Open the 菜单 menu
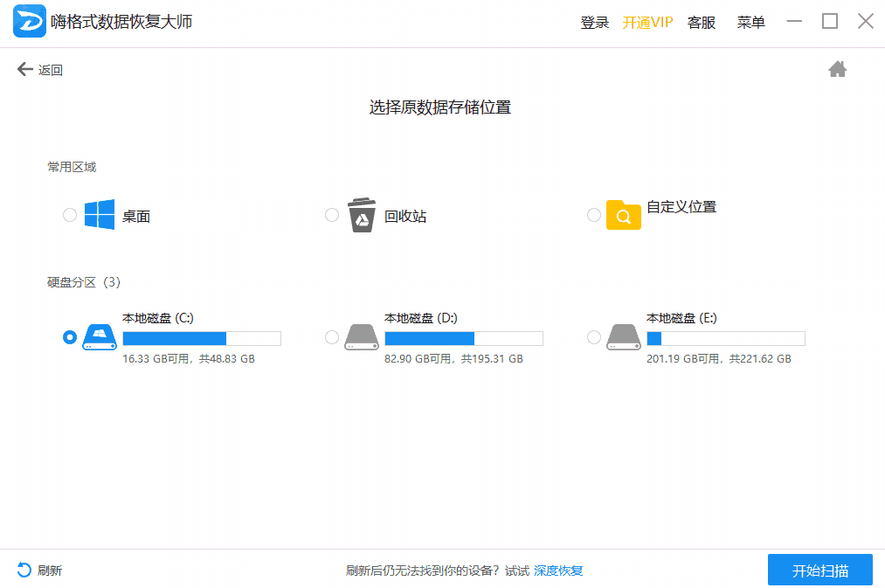This screenshot has width=885, height=588. tap(750, 22)
